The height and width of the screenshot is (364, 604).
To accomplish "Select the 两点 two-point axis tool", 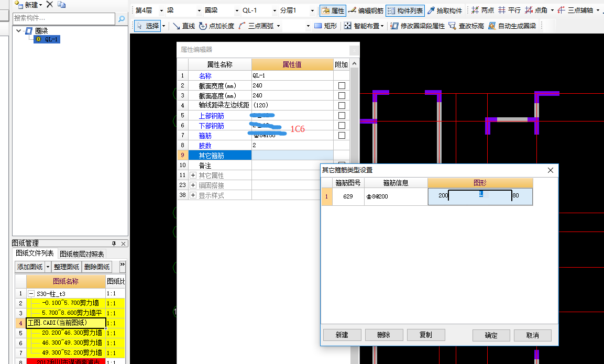I will coord(482,10).
